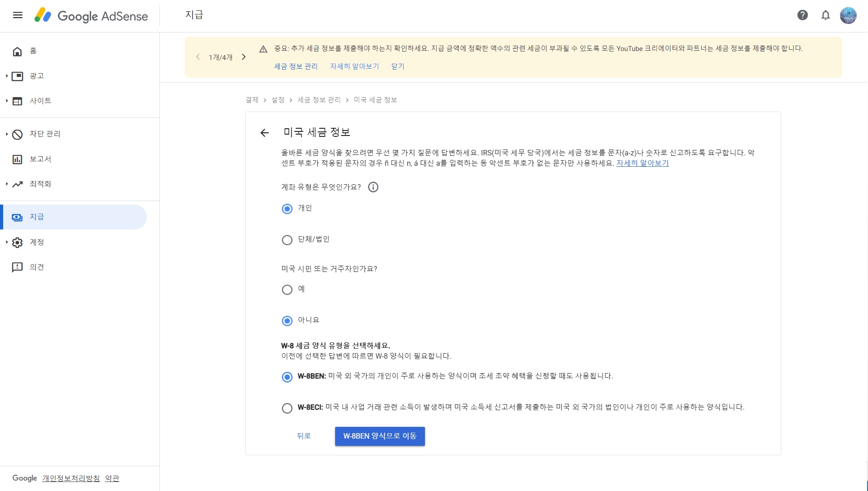Click 세금 정보 관리 in breadcrumb
868x491 pixels.
(x=319, y=100)
